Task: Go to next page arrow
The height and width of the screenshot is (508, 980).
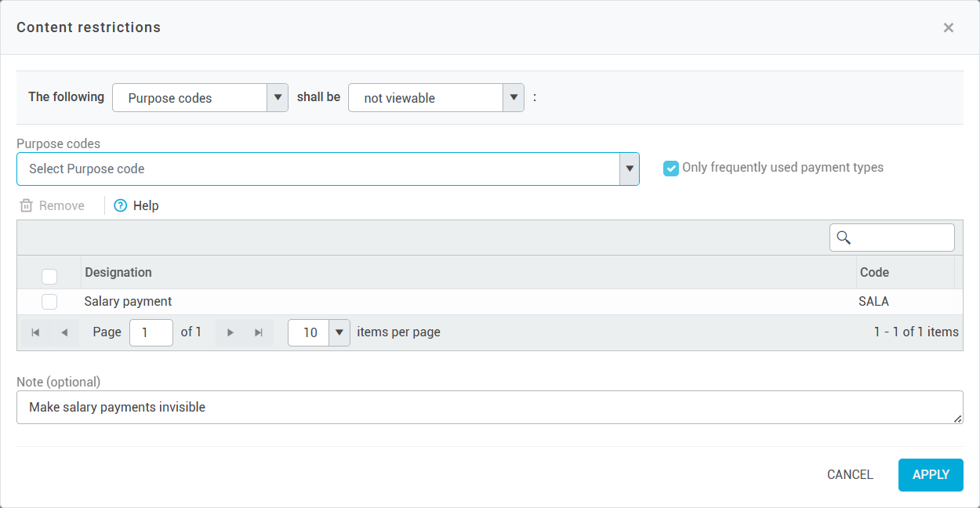Action: tap(230, 332)
